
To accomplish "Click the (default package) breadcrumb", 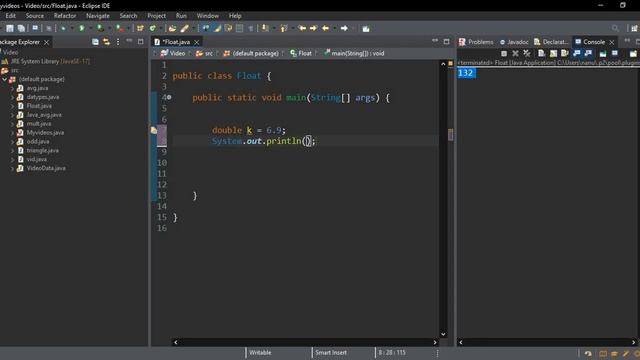I will (x=251, y=53).
